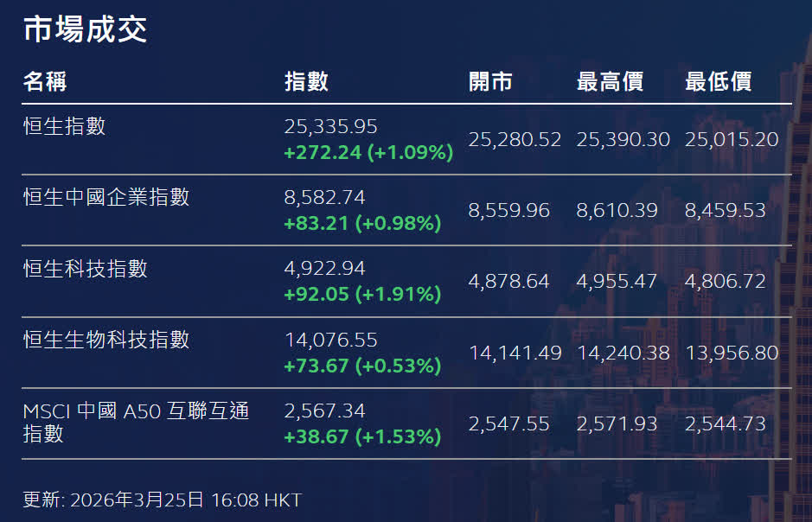
Task: Click the 市場成交 section title
Action: [85, 29]
